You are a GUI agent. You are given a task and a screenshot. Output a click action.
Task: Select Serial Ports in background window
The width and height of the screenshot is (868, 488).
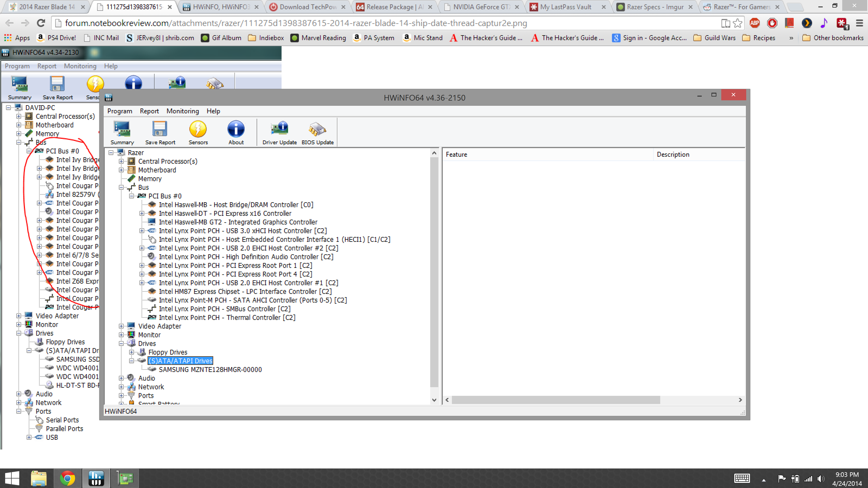[x=62, y=420]
